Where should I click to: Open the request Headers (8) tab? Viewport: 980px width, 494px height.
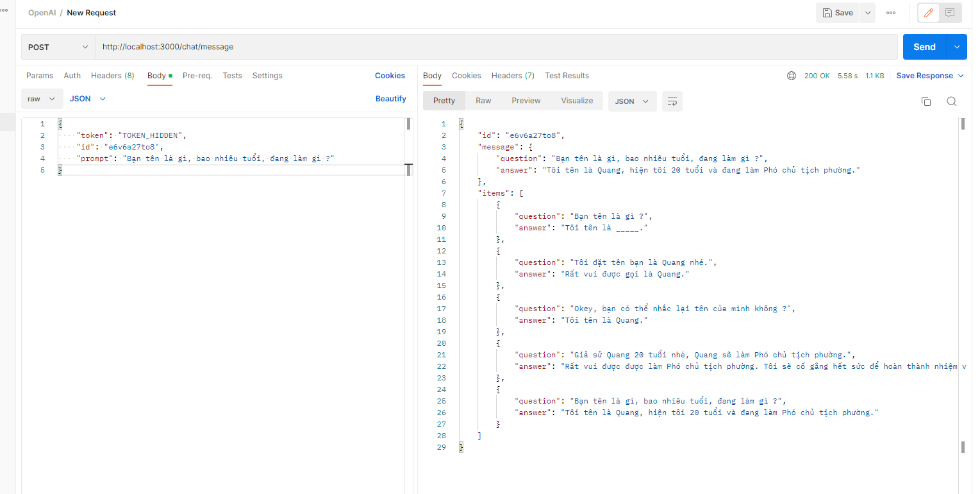(x=112, y=76)
